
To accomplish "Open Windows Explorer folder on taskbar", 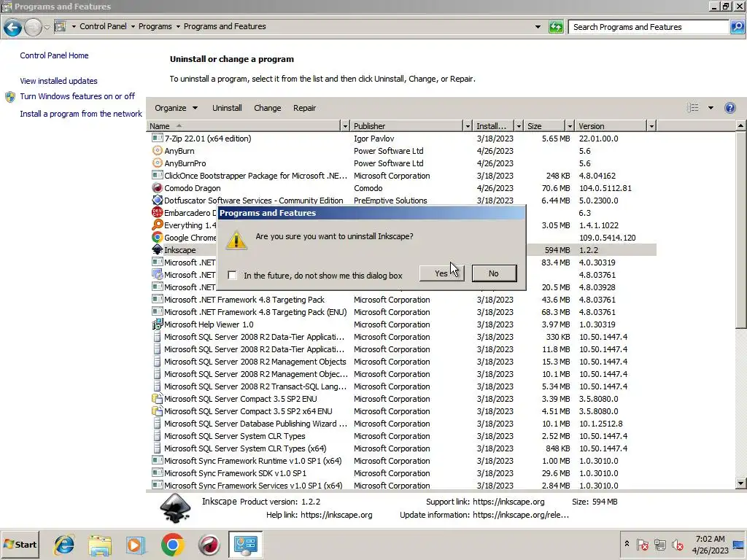I will [x=100, y=545].
